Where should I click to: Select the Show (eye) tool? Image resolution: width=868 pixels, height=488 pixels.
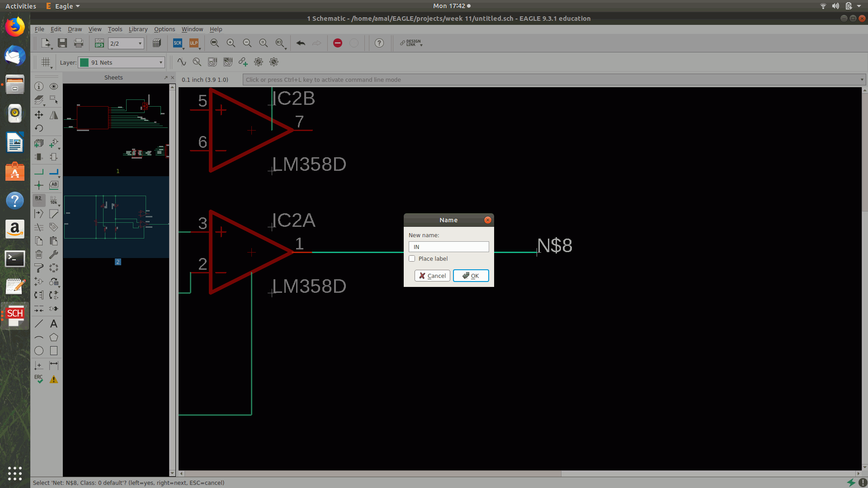click(x=54, y=86)
